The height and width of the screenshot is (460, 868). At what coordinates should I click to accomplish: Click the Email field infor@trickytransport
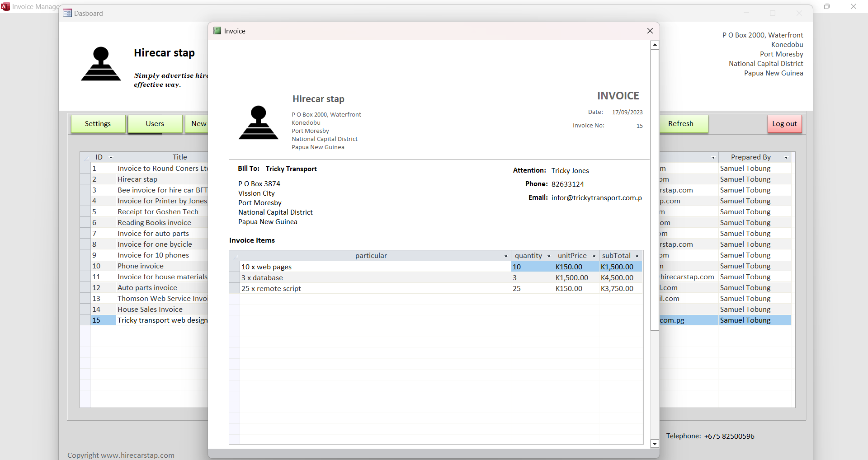[x=596, y=197]
